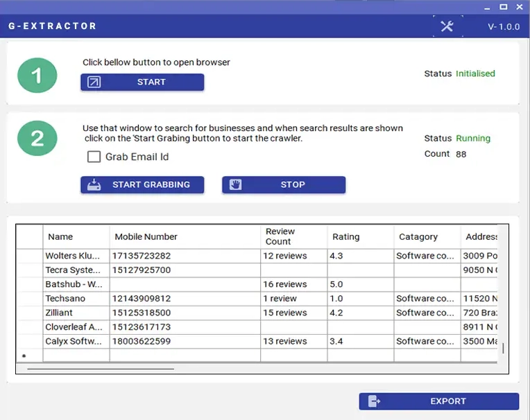This screenshot has height=420, width=530.
Task: Enable the Grab Email Id checkbox
Action: coord(94,157)
